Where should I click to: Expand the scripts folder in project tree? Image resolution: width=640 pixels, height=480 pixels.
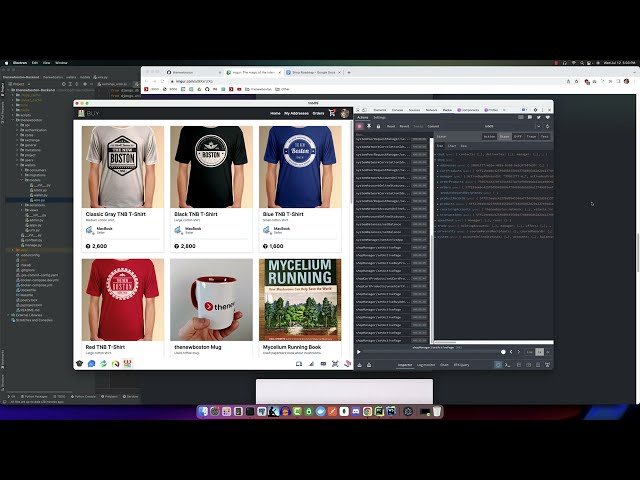pyautogui.click(x=13, y=115)
